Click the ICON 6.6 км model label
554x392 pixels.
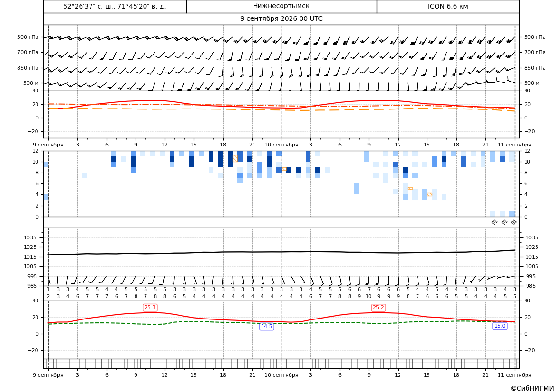click(x=448, y=6)
